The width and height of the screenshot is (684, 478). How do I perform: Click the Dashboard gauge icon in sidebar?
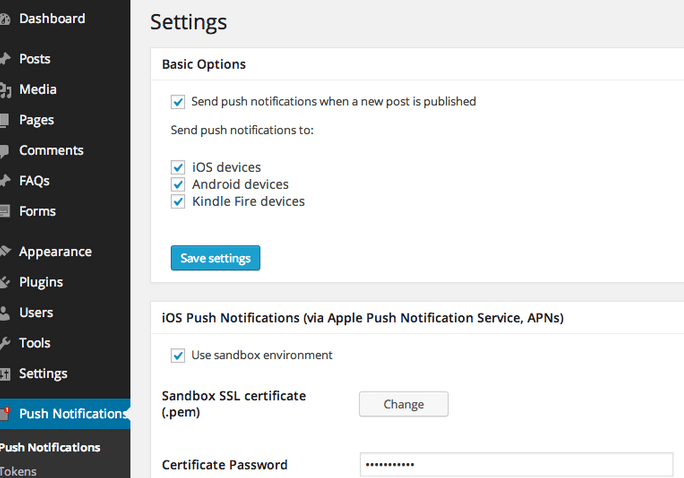point(4,19)
